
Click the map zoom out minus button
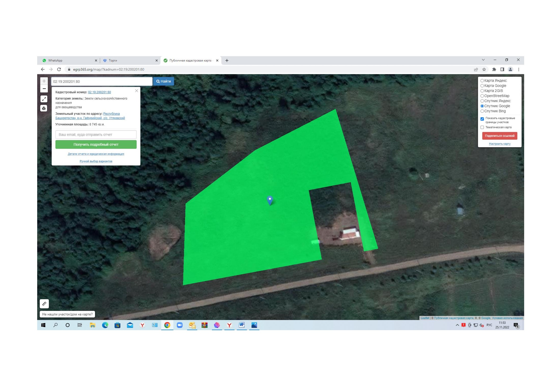click(x=44, y=89)
